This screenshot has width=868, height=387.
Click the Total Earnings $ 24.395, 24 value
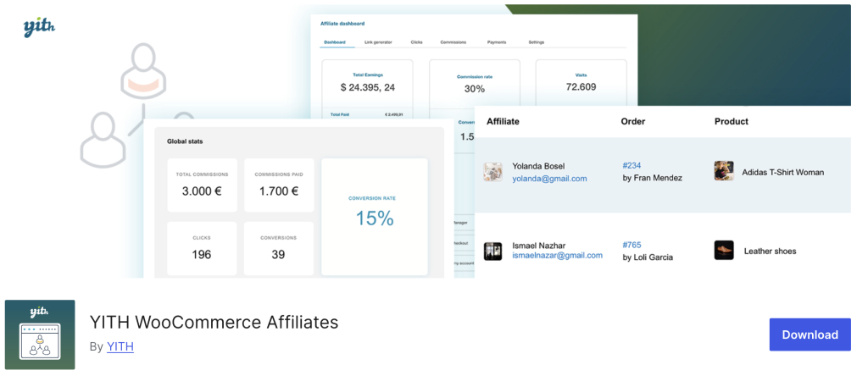(368, 87)
